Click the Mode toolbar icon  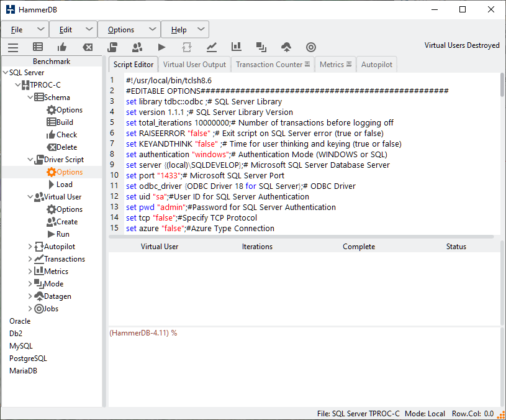click(261, 47)
